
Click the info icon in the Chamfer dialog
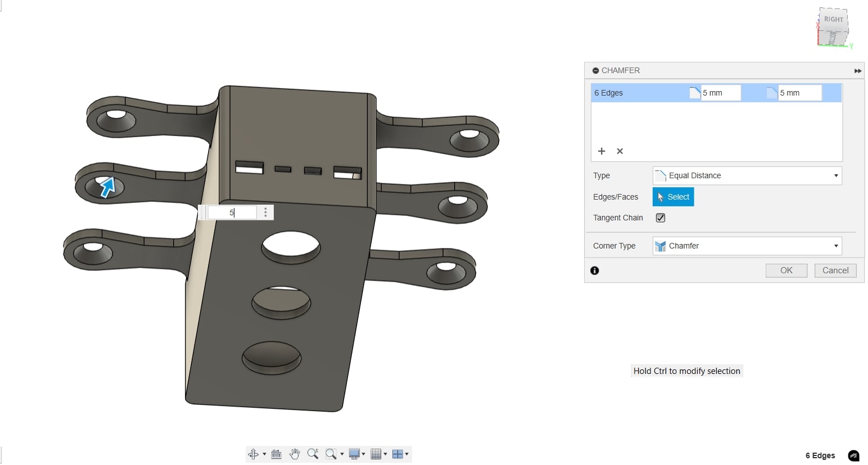pyautogui.click(x=595, y=270)
